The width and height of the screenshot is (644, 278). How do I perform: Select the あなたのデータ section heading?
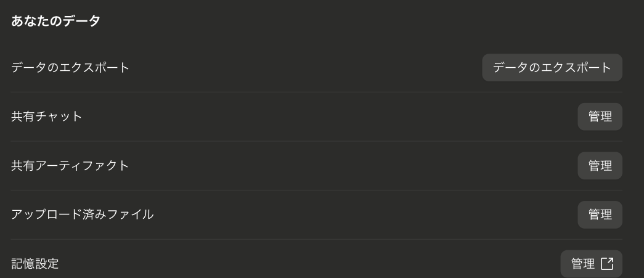[x=56, y=20]
